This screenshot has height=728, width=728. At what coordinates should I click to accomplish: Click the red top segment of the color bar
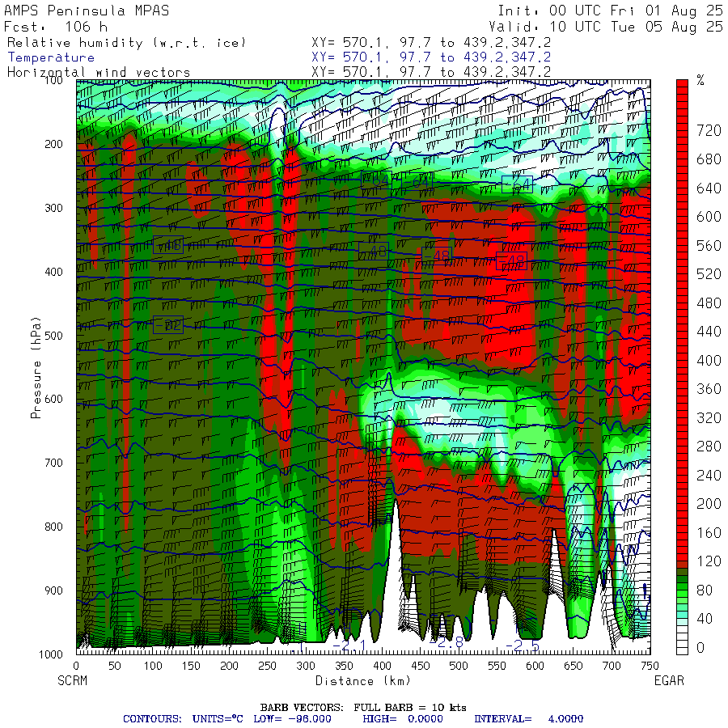point(682,83)
